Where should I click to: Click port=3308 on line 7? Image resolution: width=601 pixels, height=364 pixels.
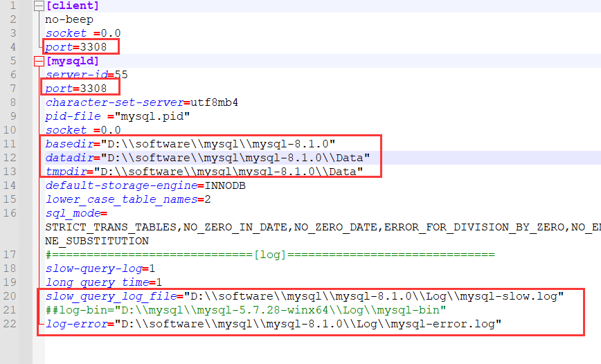tap(76, 89)
